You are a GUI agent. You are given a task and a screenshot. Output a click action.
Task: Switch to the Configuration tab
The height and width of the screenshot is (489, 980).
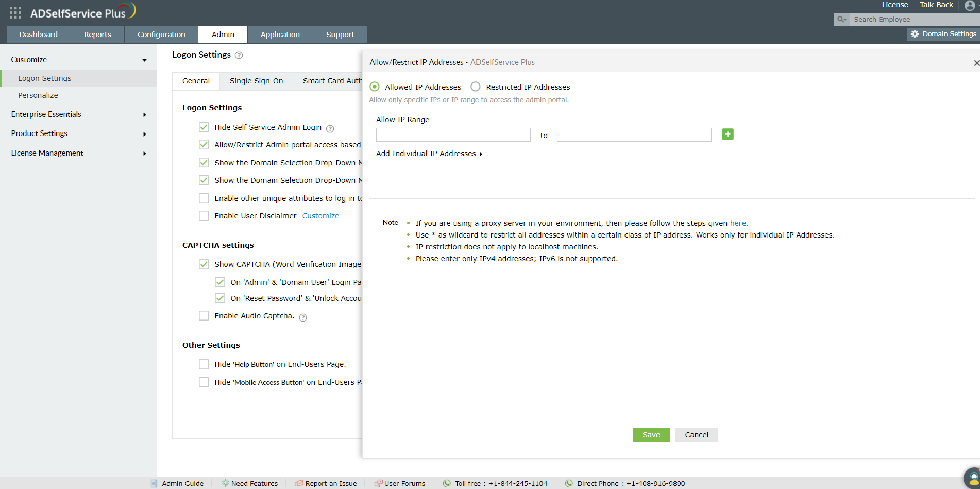point(161,35)
